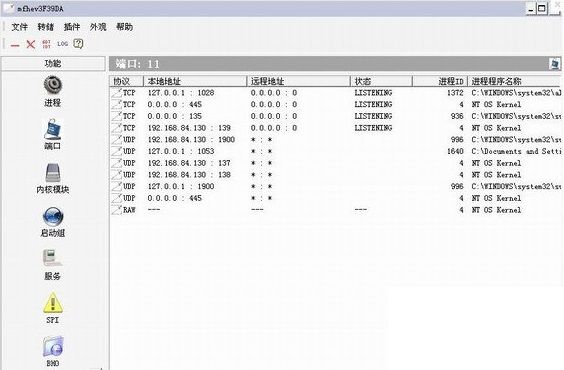Open the 服务 services icon

coord(53,265)
